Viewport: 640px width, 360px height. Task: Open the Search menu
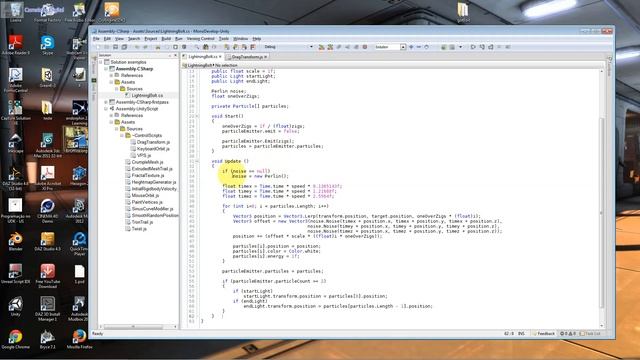tap(134, 39)
